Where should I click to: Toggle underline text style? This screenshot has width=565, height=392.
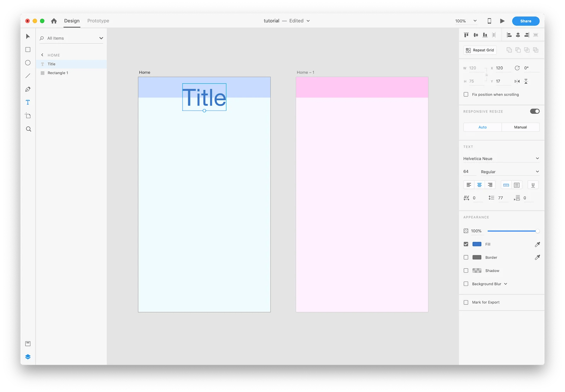[533, 185]
